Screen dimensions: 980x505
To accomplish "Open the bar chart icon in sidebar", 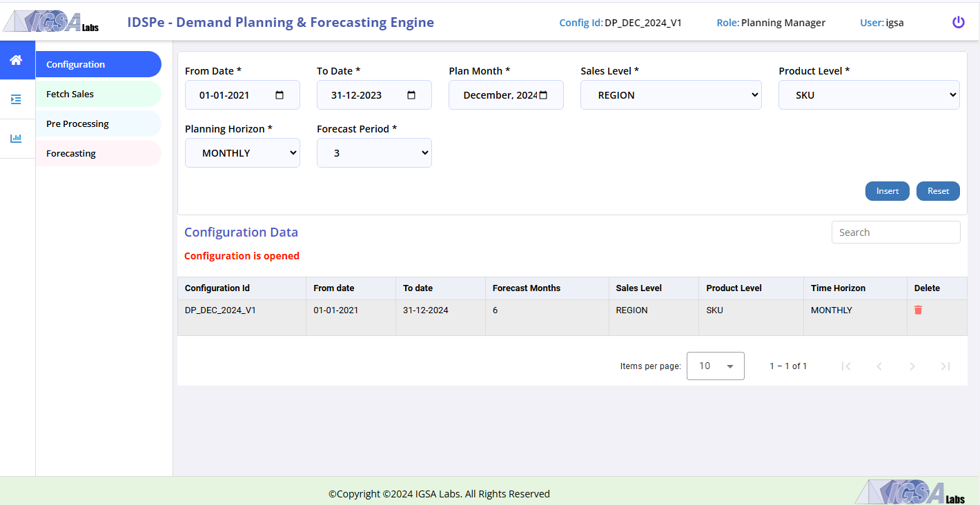I will 16,139.
